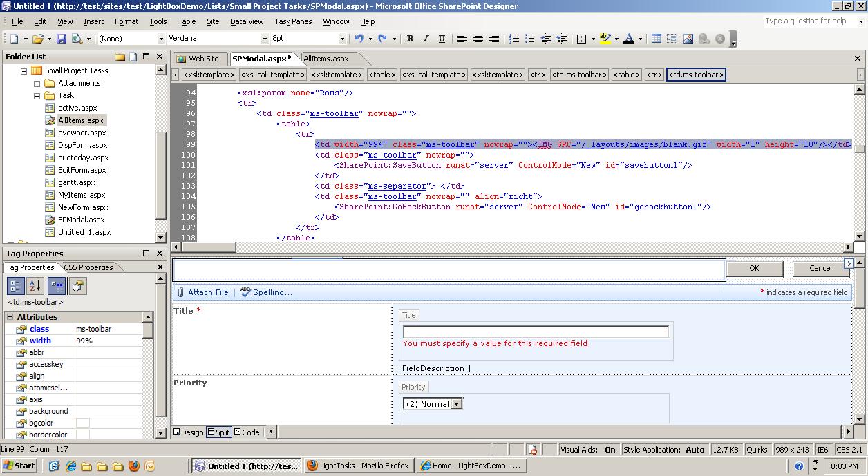Image resolution: width=868 pixels, height=476 pixels.
Task: Click the first <td.ms-toolbar> quick tag selector
Action: (579, 75)
